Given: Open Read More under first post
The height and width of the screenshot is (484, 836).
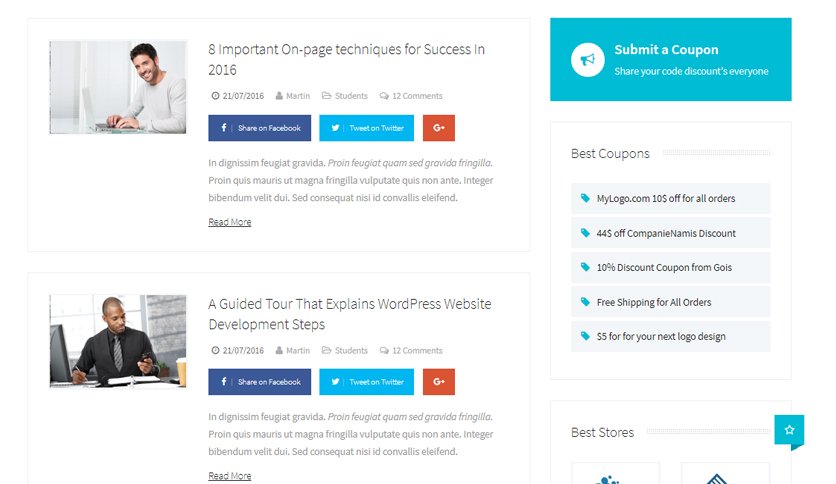Looking at the screenshot, I should [x=230, y=222].
